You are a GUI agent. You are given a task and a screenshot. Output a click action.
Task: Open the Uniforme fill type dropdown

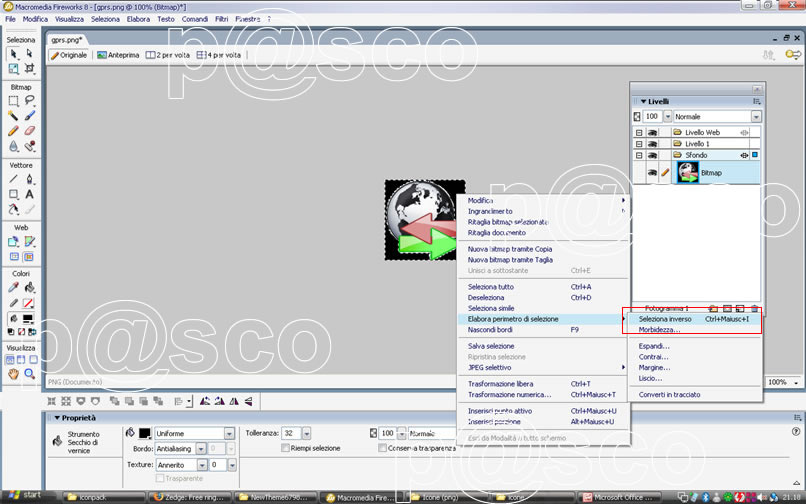(x=229, y=434)
